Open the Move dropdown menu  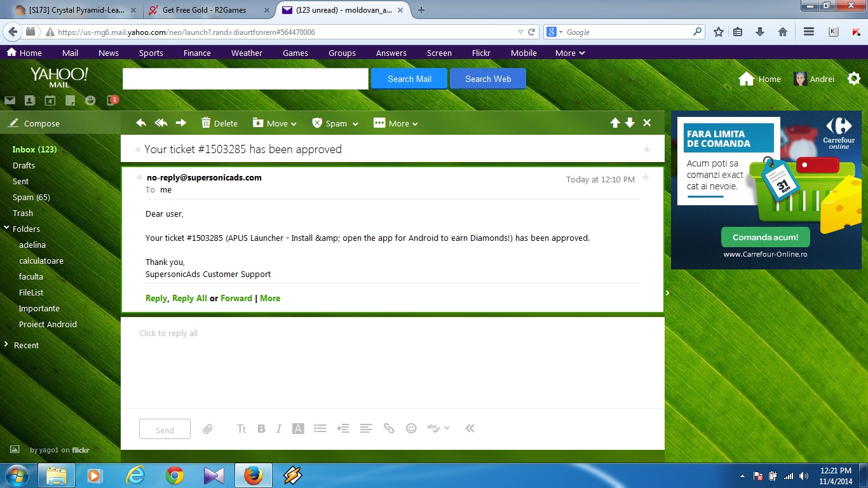point(275,123)
